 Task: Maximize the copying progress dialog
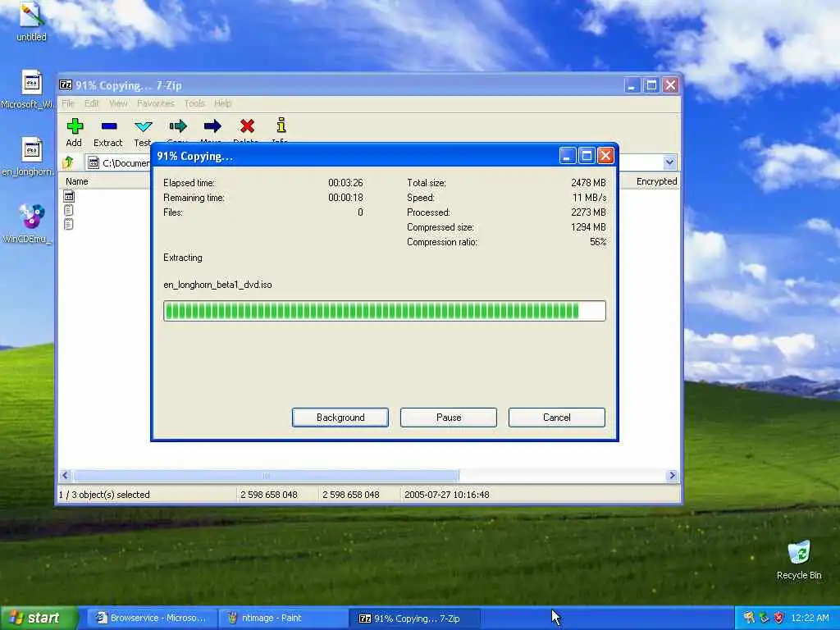click(x=587, y=156)
